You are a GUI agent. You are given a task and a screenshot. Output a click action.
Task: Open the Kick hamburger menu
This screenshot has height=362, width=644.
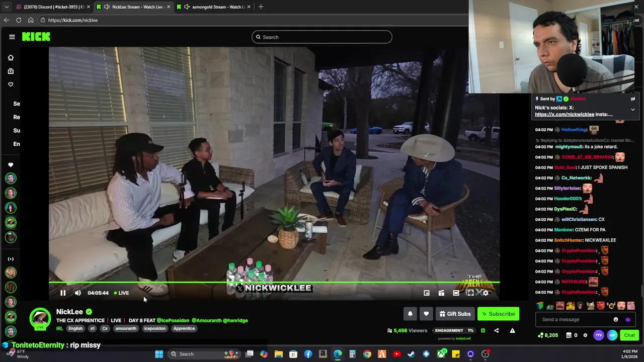pos(12,37)
